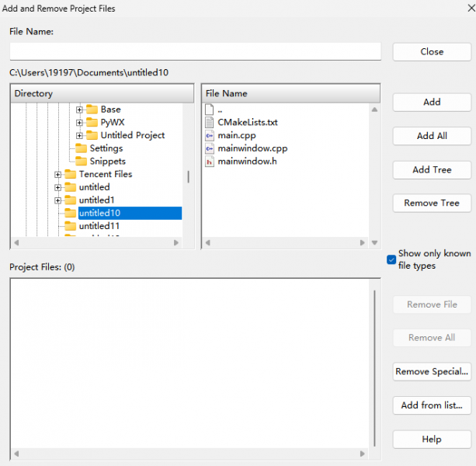This screenshot has width=476, height=466.
Task: Select the Untitled Project folder icon
Action: click(92, 135)
